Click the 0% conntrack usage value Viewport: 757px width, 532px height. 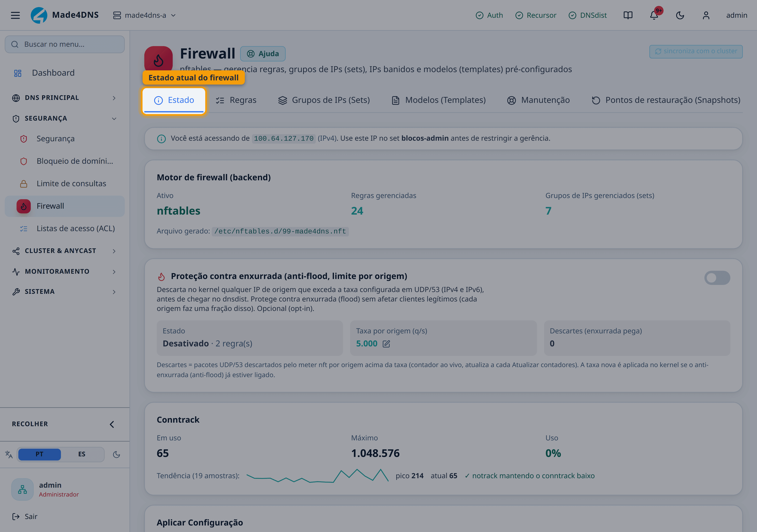tap(553, 453)
